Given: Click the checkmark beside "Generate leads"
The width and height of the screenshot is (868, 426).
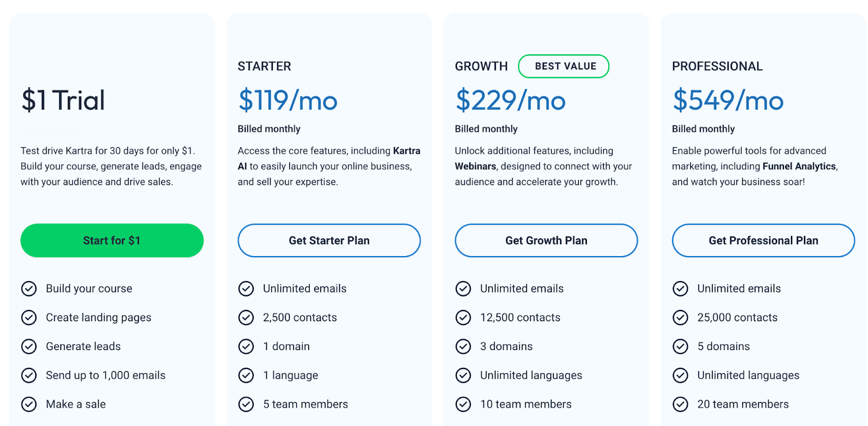Looking at the screenshot, I should (29, 346).
